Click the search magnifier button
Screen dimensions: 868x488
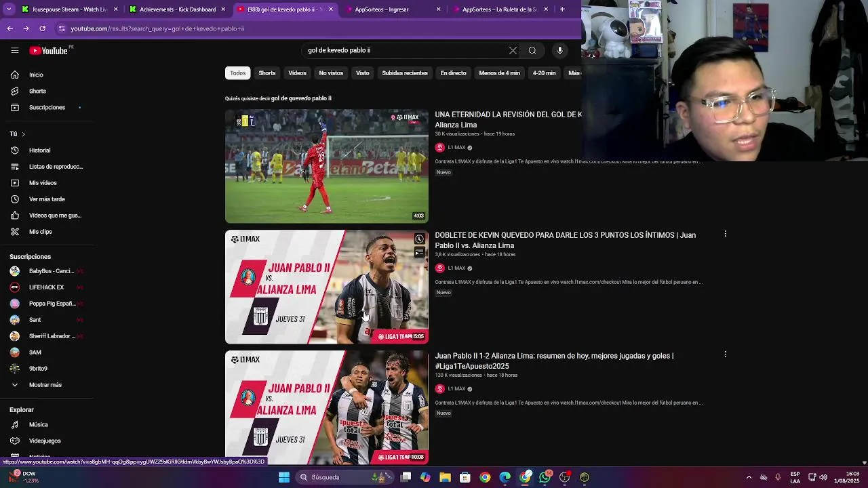tap(532, 50)
